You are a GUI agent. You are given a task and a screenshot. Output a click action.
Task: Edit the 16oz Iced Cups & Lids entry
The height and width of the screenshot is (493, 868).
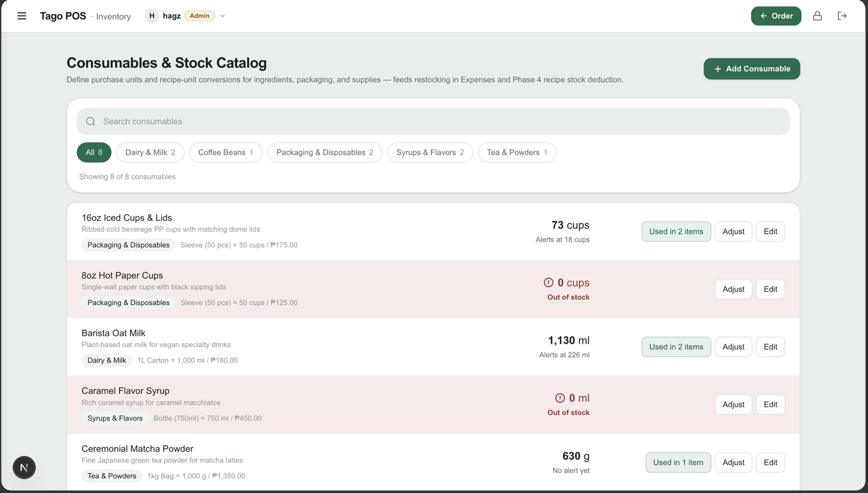coord(770,231)
